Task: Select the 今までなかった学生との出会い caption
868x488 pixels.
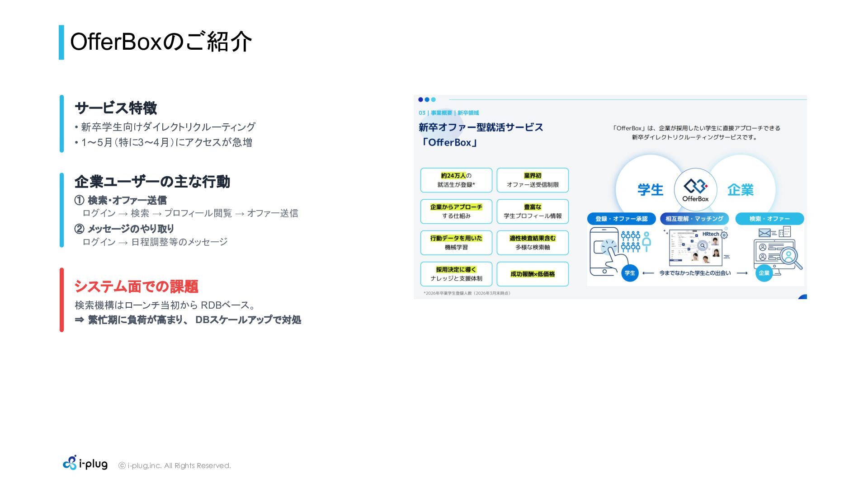Action: point(695,273)
